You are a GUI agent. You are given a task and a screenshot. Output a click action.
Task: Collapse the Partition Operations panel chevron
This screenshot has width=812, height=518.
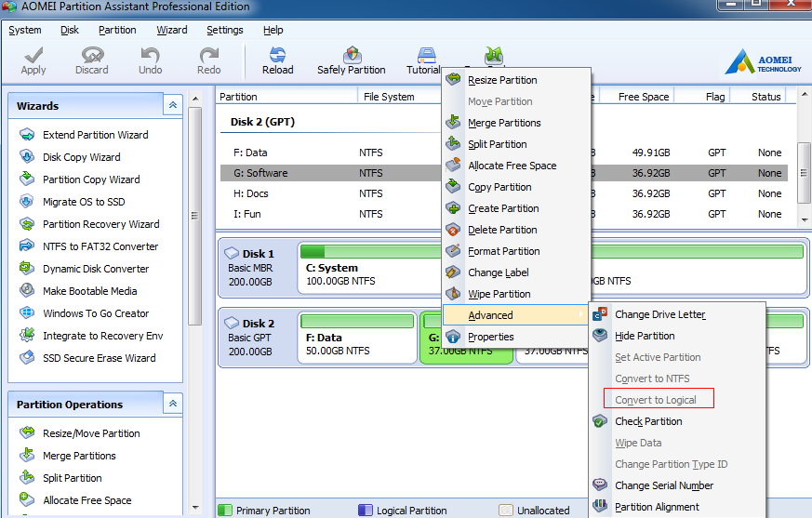pos(173,404)
